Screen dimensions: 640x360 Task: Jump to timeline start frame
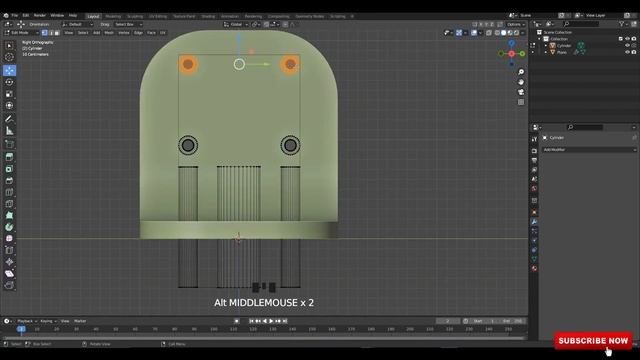click(251, 321)
